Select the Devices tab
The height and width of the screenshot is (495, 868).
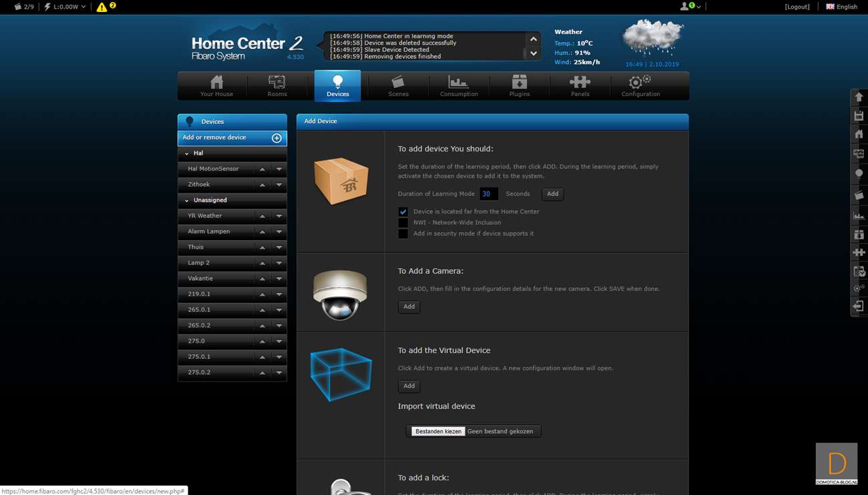(x=338, y=86)
